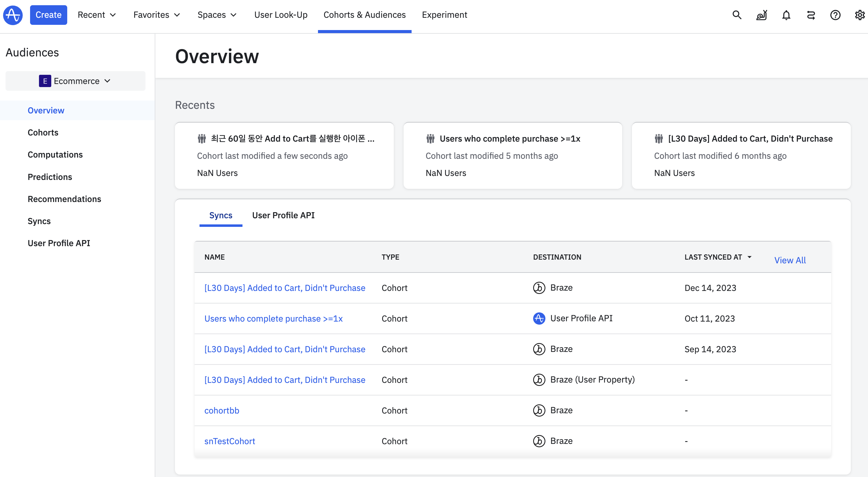
Task: Open the Recent dropdown menu
Action: 97,15
